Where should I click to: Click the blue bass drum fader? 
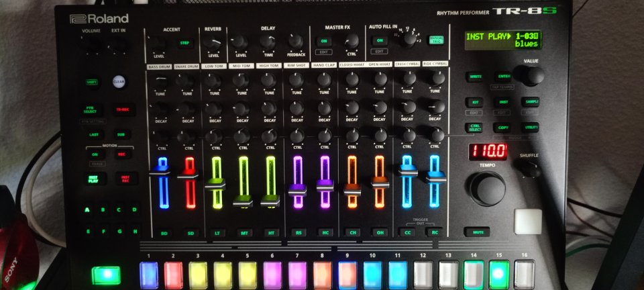pos(160,172)
